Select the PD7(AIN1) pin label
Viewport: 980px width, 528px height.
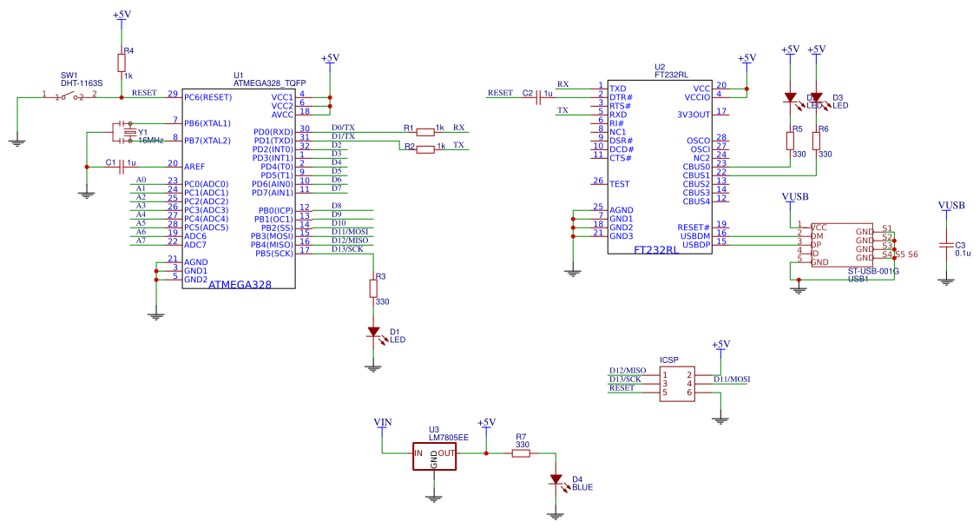273,193
